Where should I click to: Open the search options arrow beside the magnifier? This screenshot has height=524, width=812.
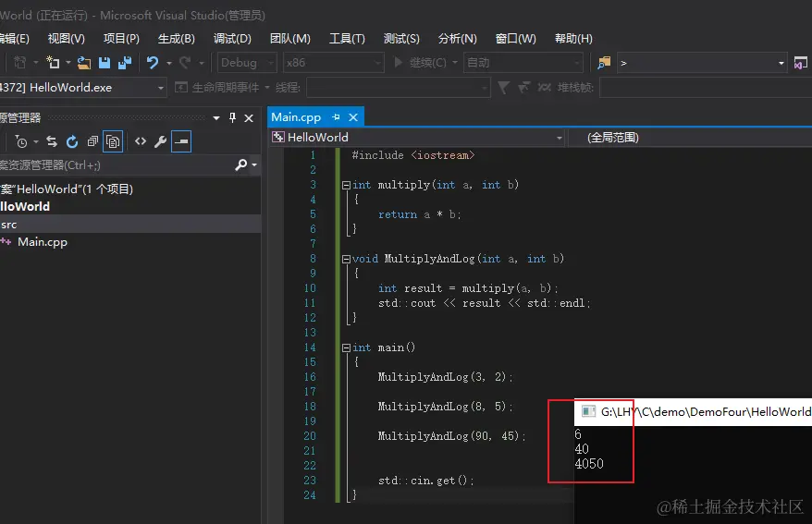[x=253, y=165]
